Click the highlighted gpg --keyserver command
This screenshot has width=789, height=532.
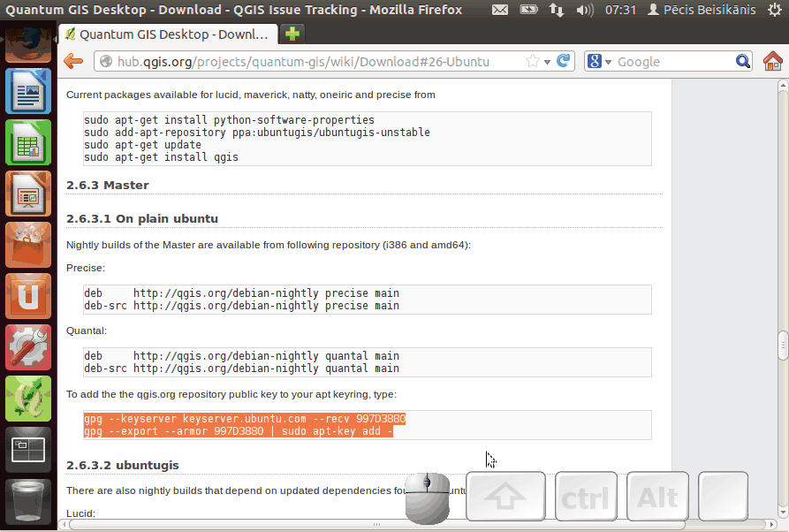tap(245, 419)
